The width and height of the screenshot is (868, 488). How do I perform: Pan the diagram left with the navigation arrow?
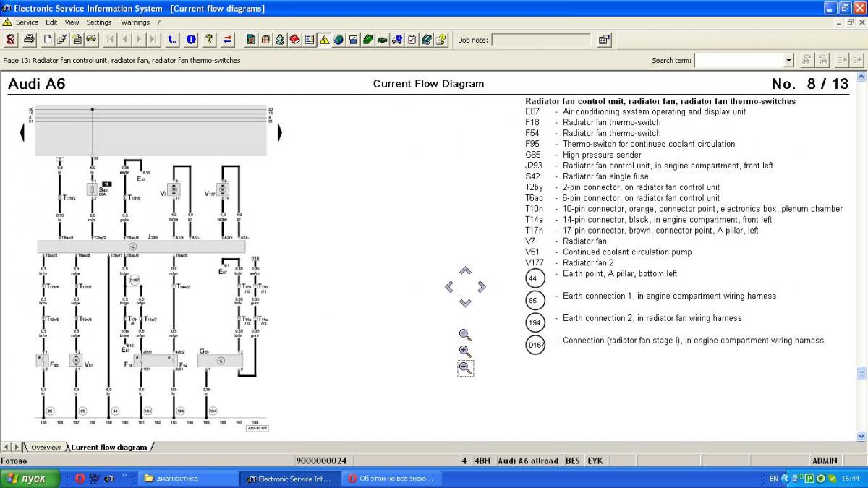point(449,287)
